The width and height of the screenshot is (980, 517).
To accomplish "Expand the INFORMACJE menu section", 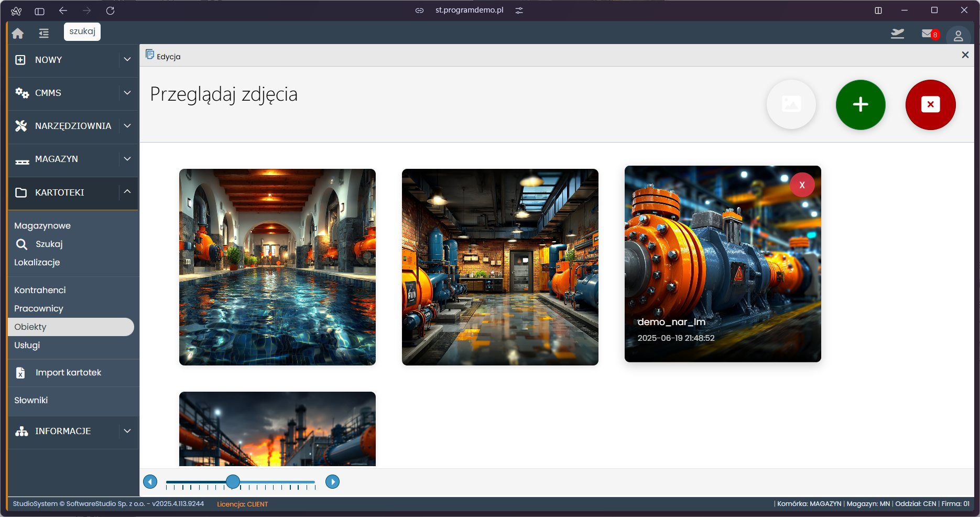I will [127, 431].
